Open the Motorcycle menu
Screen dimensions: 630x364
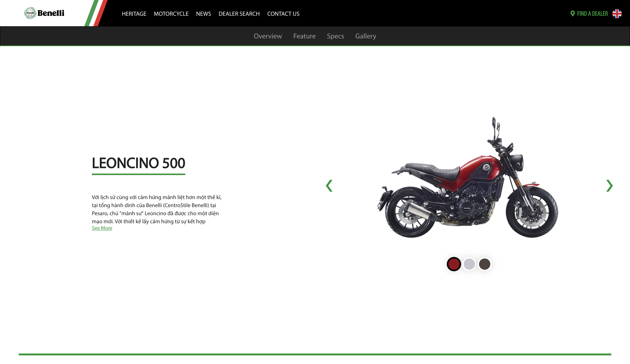point(171,14)
